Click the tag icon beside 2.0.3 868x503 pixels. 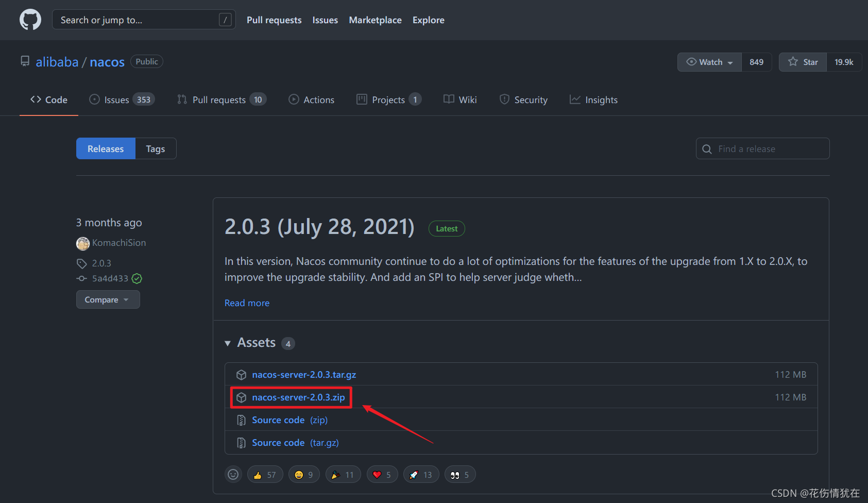[x=82, y=263]
